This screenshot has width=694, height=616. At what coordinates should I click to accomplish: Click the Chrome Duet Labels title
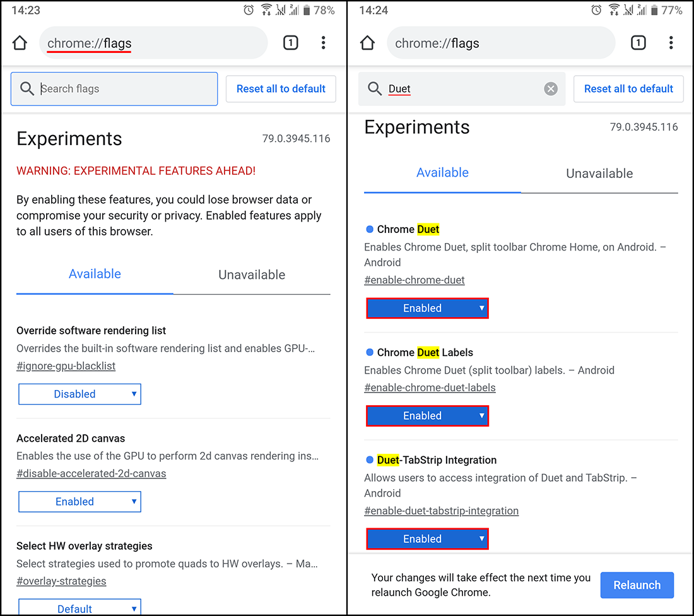point(425,353)
